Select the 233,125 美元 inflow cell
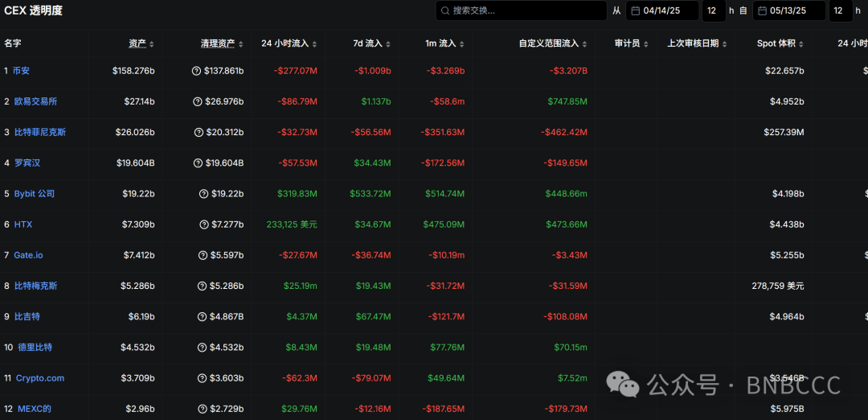The image size is (868, 420). tap(292, 224)
